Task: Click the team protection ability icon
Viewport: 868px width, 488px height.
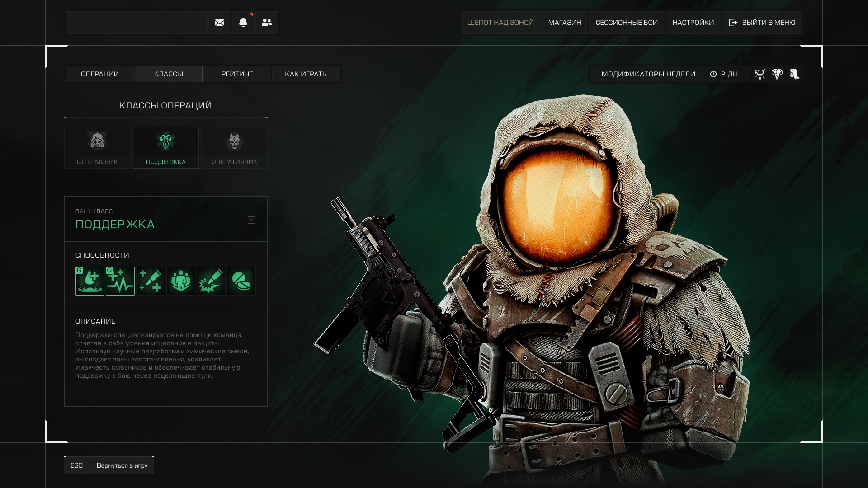Action: click(181, 281)
